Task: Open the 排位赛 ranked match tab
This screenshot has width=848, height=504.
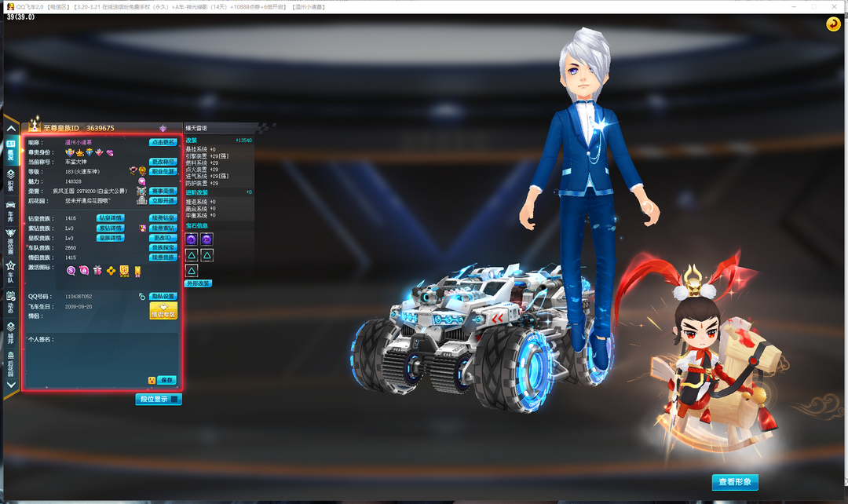Action: tap(11, 242)
